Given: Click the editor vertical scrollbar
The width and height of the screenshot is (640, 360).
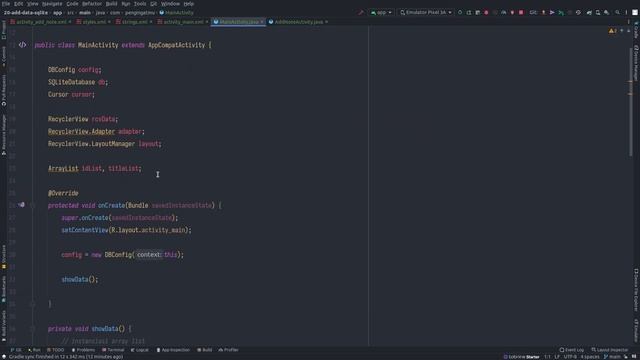Looking at the screenshot, I should (631, 102).
